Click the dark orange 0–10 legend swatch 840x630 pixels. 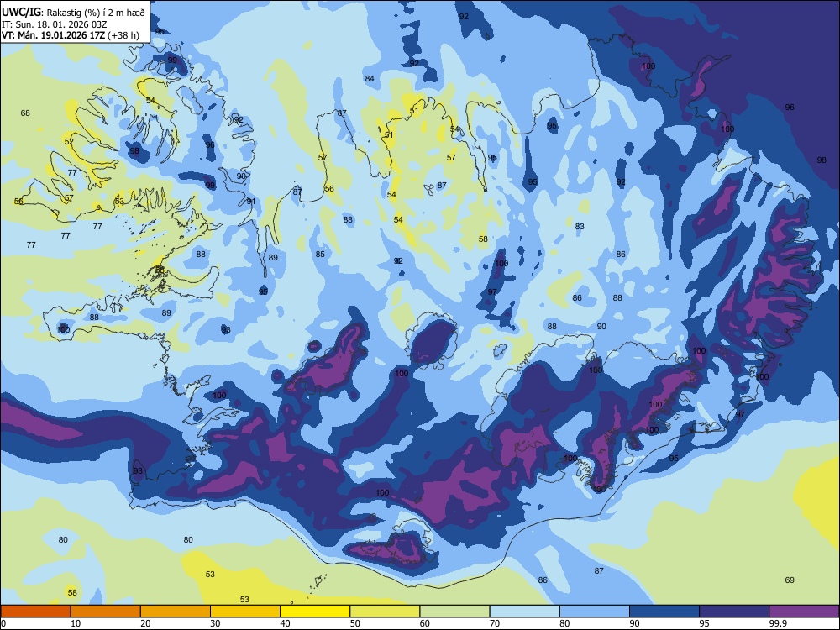pyautogui.click(x=35, y=612)
